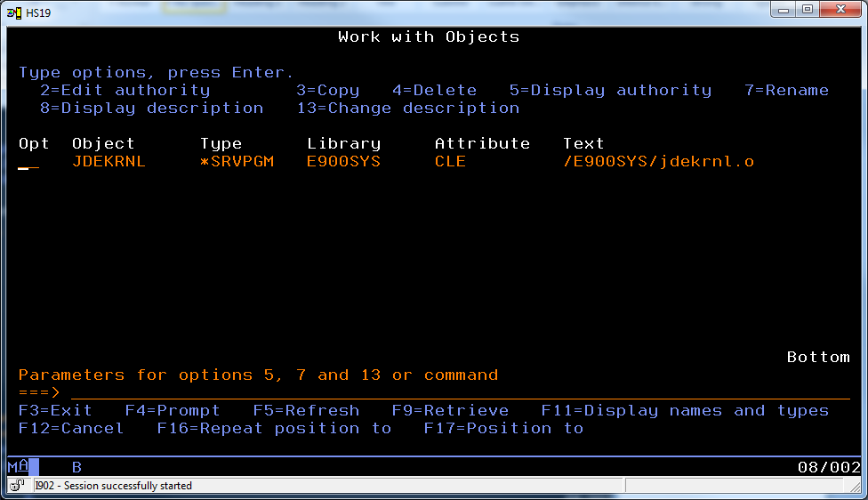Click the small status bar icon beside I902 message
The height and width of the screenshot is (500, 868).
tap(19, 486)
